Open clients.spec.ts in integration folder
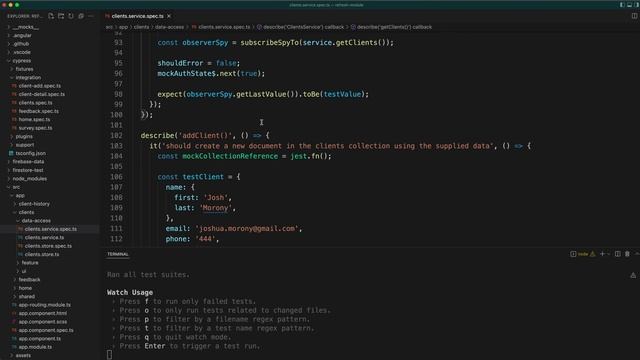This screenshot has height=360, width=640. point(36,103)
